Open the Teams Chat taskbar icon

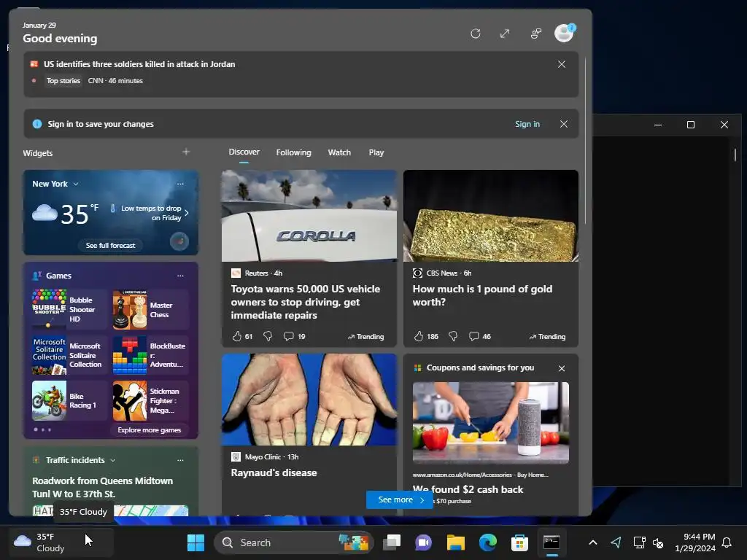424,542
